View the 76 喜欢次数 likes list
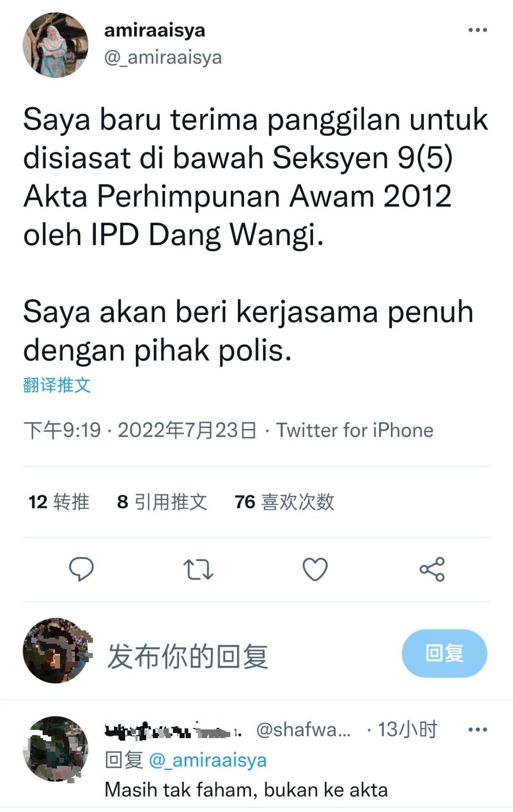The image size is (513, 812). click(x=284, y=502)
